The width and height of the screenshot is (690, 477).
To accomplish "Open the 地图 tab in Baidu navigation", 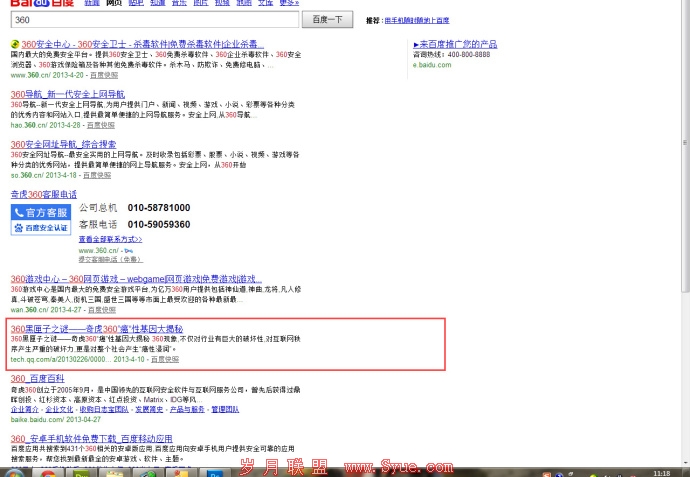I will point(244,3).
